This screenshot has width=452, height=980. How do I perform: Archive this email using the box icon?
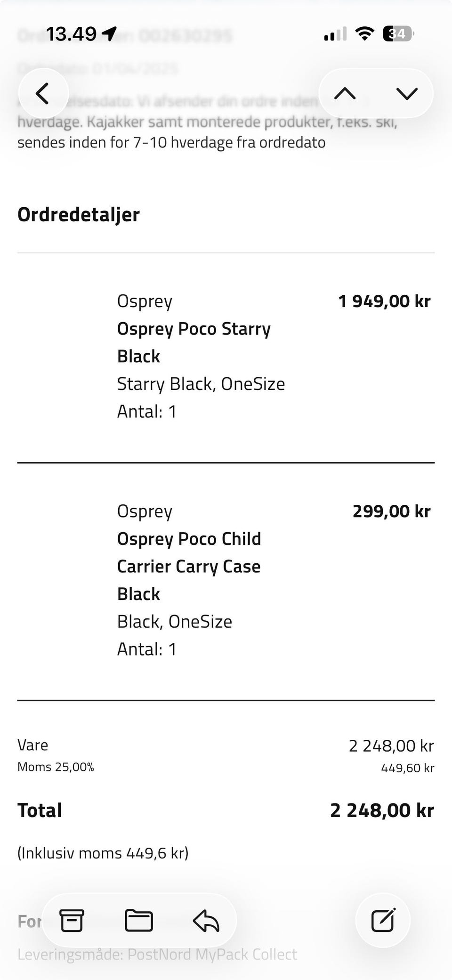point(72,920)
